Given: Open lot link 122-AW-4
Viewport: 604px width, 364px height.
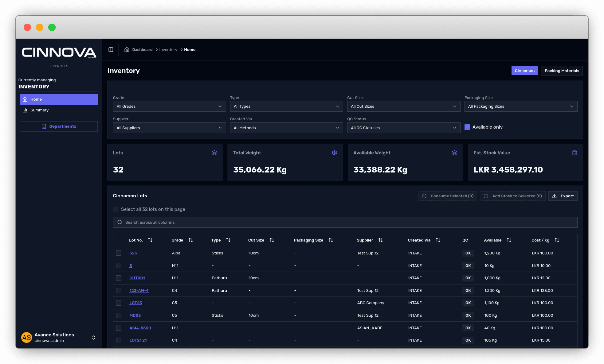Looking at the screenshot, I should [139, 291].
